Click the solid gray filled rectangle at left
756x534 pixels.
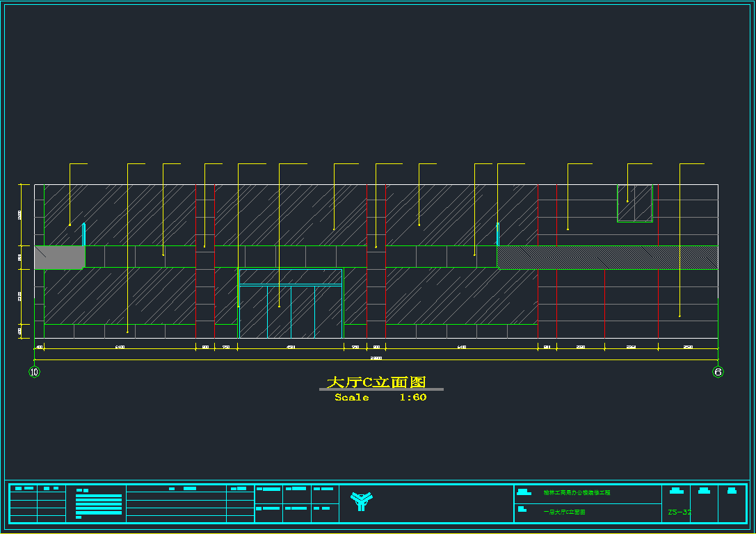pos(59,257)
